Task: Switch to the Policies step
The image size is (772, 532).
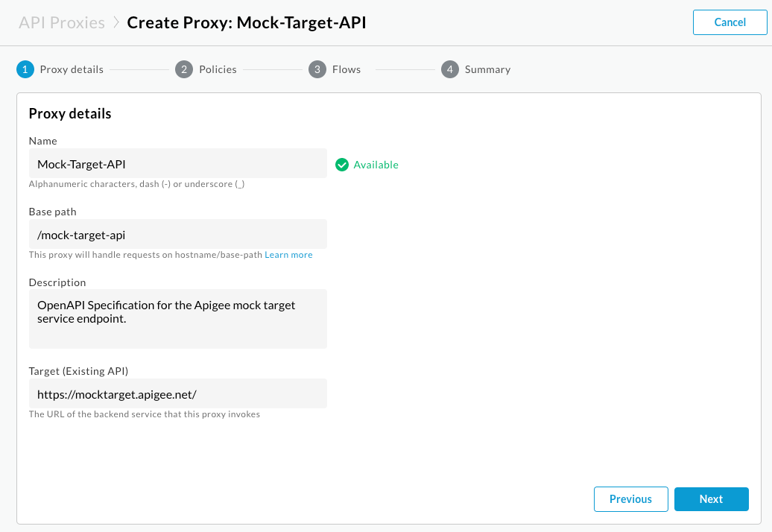Action: (217, 69)
